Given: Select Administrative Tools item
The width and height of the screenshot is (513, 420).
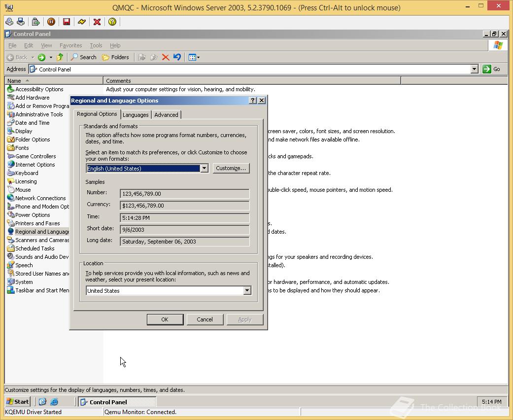Looking at the screenshot, I should pyautogui.click(x=34, y=114).
